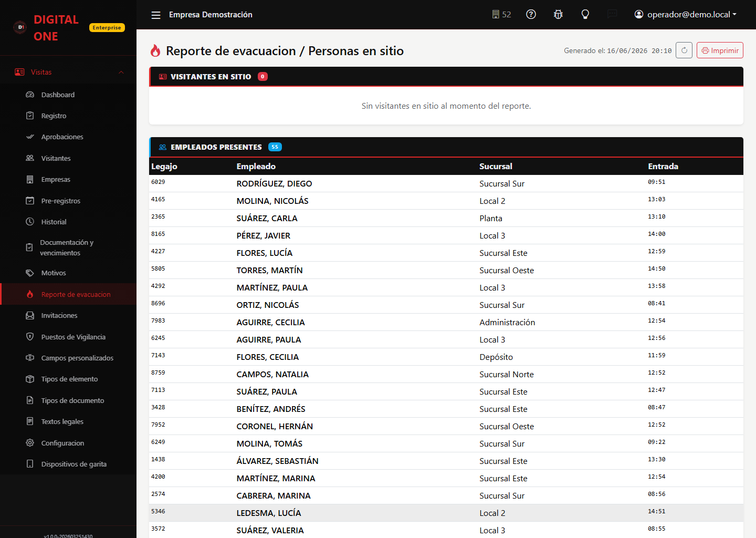Viewport: 756px width, 538px height.
Task: Click the Sucursal column header
Action: 496,166
